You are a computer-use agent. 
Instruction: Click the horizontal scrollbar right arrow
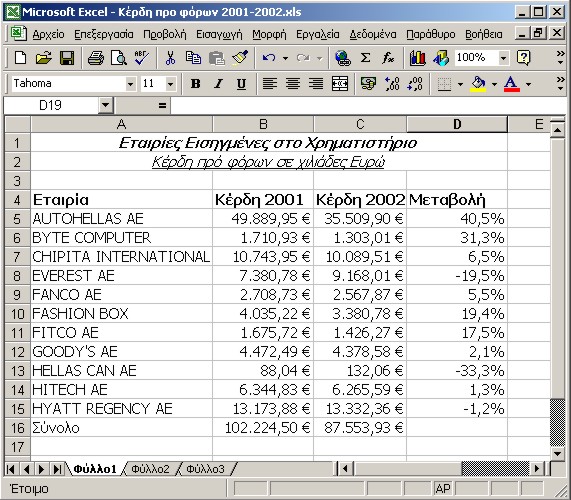click(x=537, y=469)
